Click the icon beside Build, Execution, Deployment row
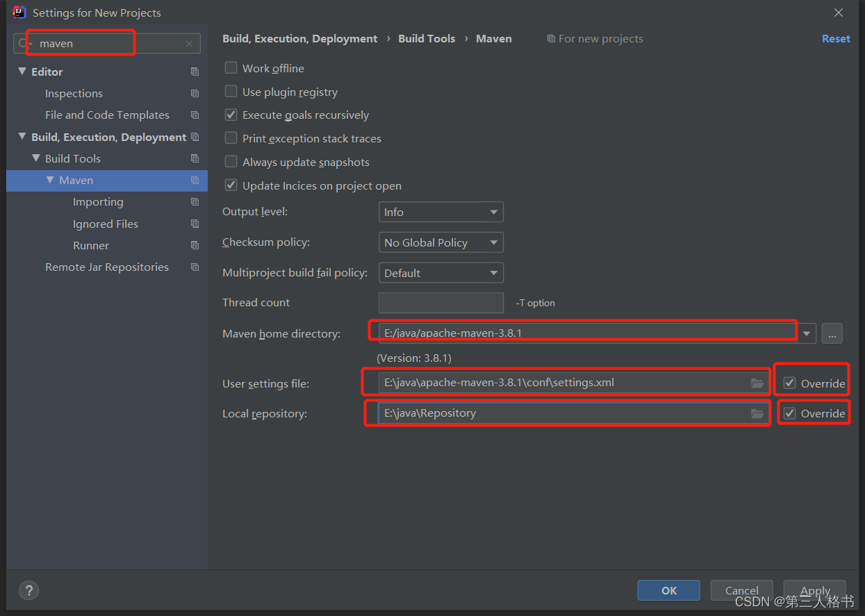 [195, 137]
